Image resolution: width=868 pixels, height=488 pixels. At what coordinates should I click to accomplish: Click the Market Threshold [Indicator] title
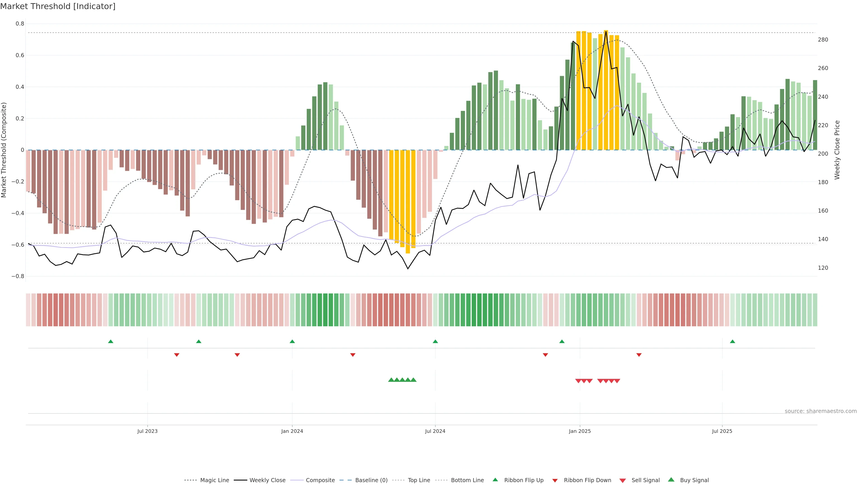click(58, 6)
